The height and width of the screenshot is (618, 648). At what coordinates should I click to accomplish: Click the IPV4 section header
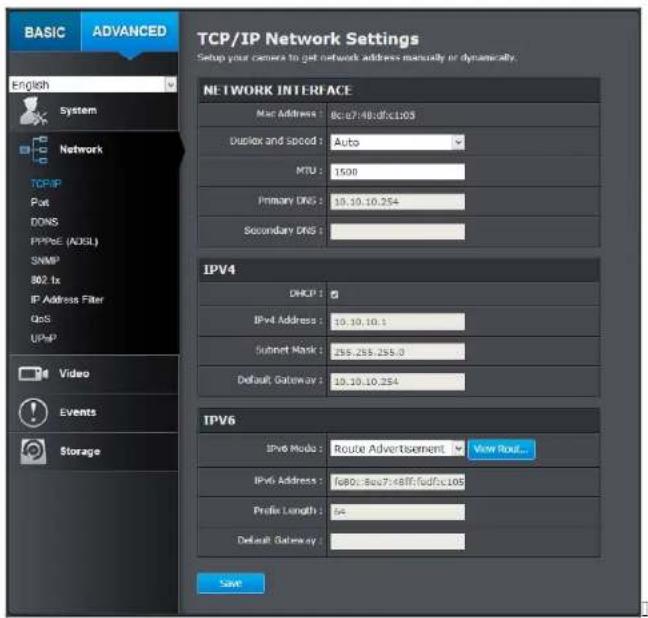(399, 270)
